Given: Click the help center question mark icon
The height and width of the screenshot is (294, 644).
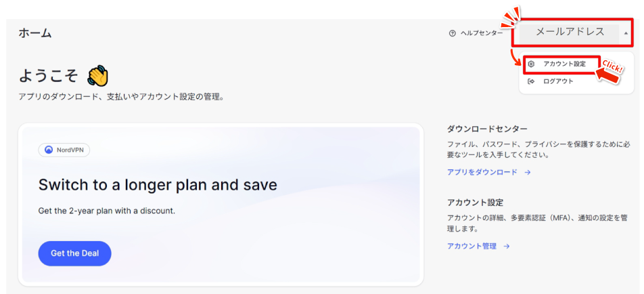Looking at the screenshot, I should pos(452,33).
